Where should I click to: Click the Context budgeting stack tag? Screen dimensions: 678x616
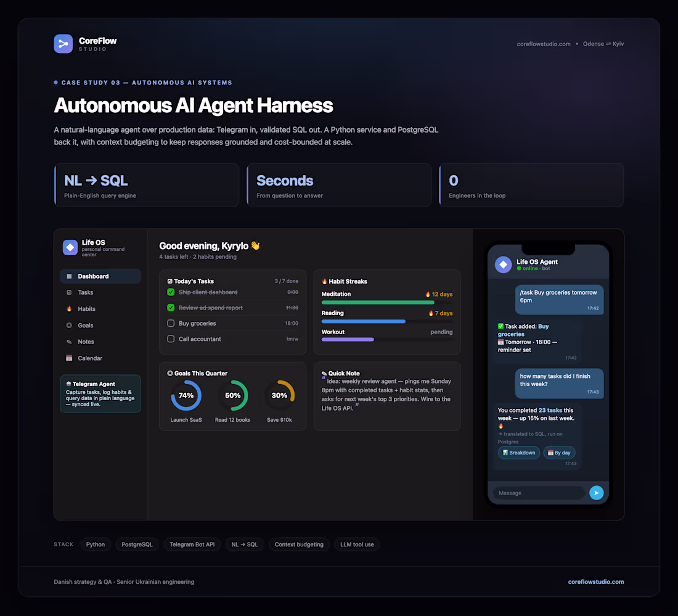pyautogui.click(x=299, y=544)
